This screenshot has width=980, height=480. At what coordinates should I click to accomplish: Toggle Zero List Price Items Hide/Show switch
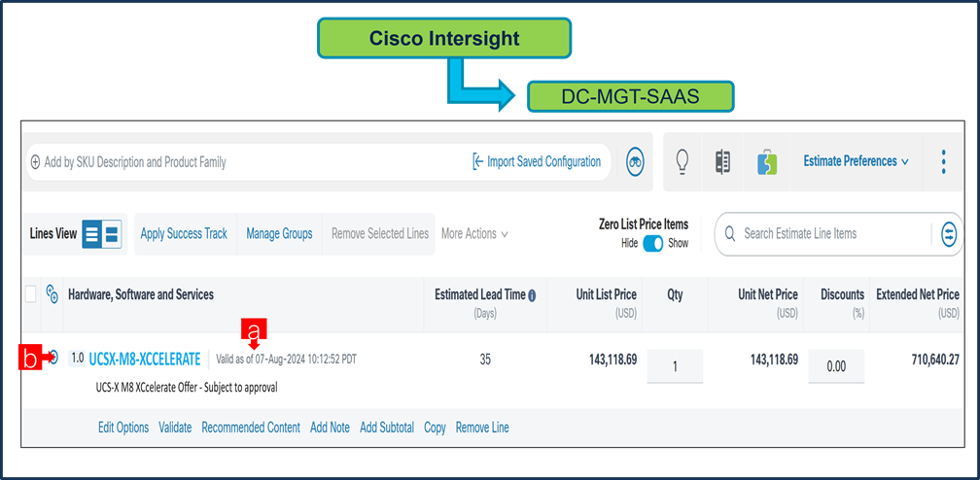[x=653, y=244]
